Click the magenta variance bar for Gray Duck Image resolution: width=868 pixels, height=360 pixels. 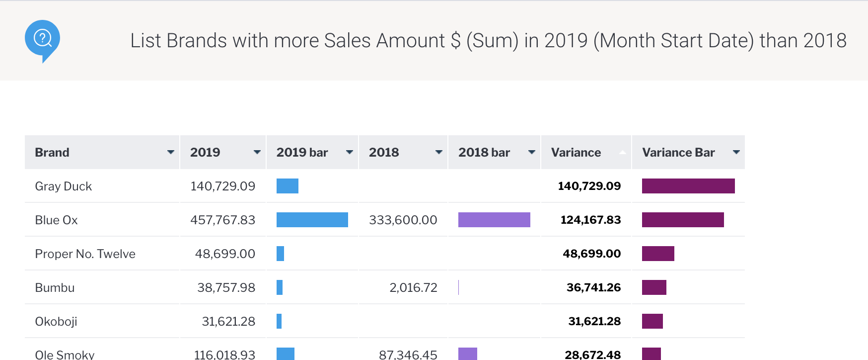tap(688, 186)
